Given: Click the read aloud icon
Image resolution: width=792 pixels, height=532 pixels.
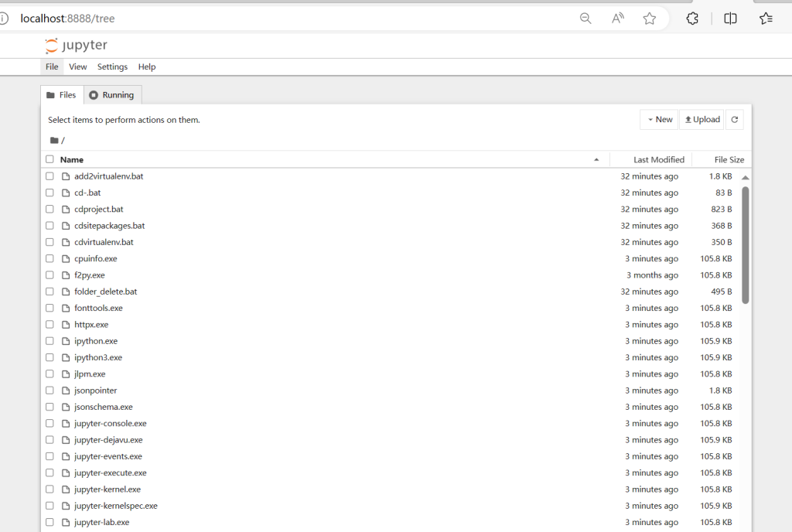Looking at the screenshot, I should [618, 19].
